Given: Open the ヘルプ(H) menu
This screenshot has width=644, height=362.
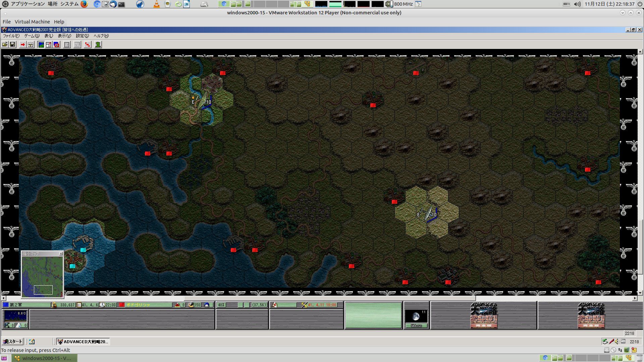Looking at the screenshot, I should click(x=101, y=36).
